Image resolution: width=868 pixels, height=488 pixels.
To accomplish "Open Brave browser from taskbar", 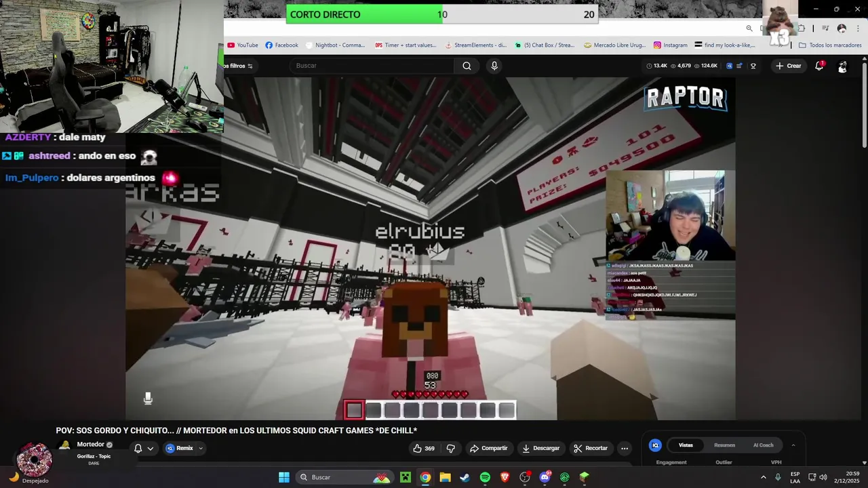I will click(505, 477).
